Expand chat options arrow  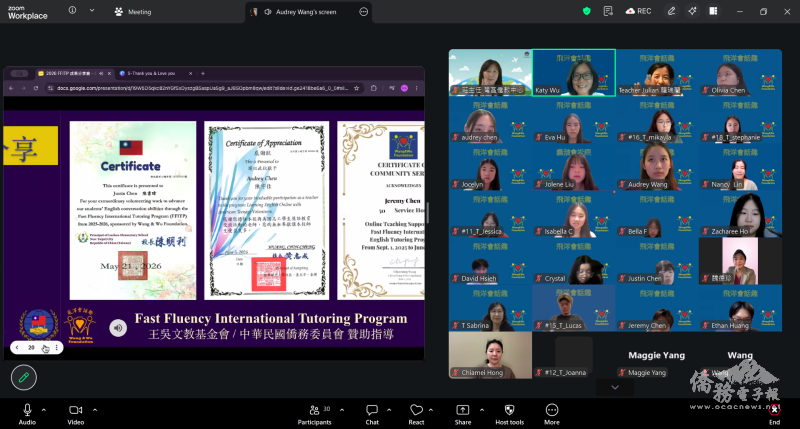(389, 410)
